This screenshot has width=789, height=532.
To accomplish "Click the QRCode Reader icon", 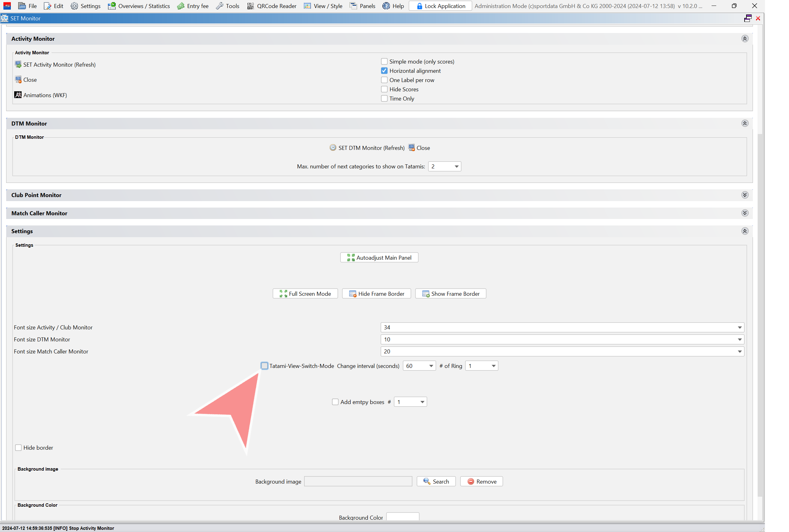I will 250,6.
